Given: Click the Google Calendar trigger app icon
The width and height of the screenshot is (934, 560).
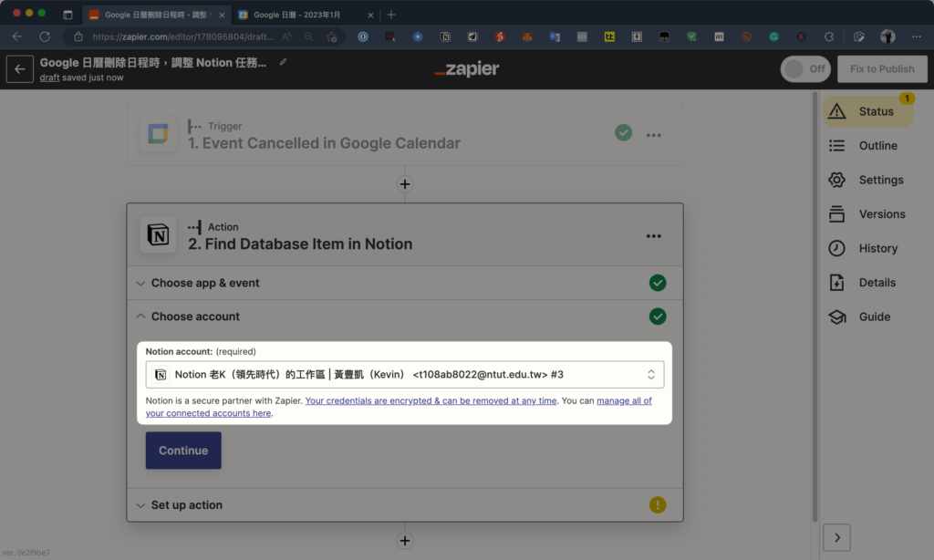Looking at the screenshot, I should point(158,134).
